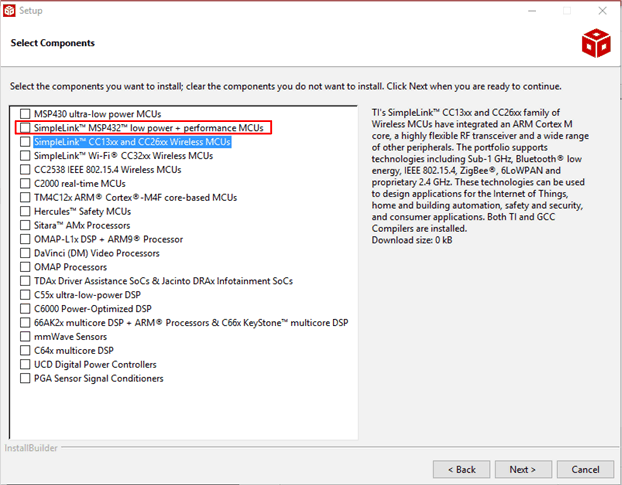Check the 66AK2x multicore DSP checkbox

tap(25, 322)
